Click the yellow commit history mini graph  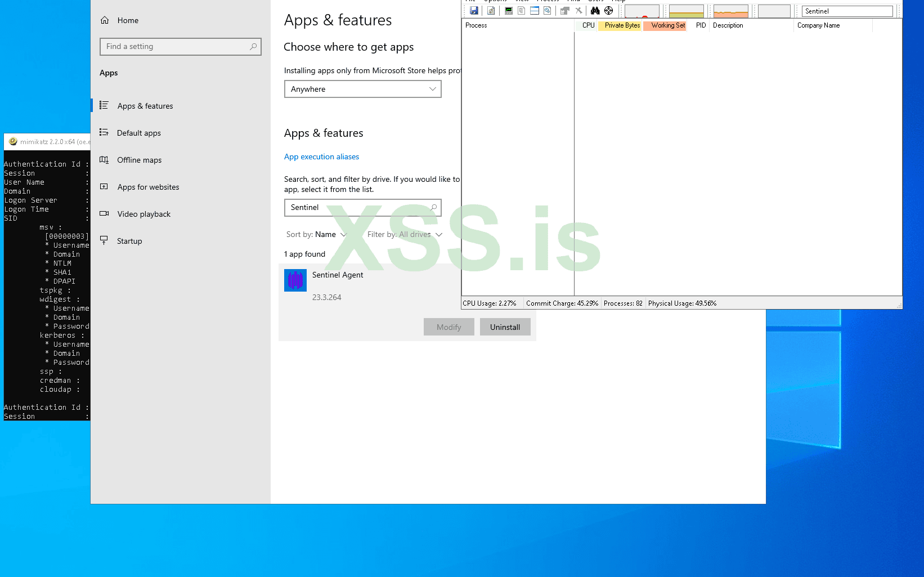(x=687, y=11)
